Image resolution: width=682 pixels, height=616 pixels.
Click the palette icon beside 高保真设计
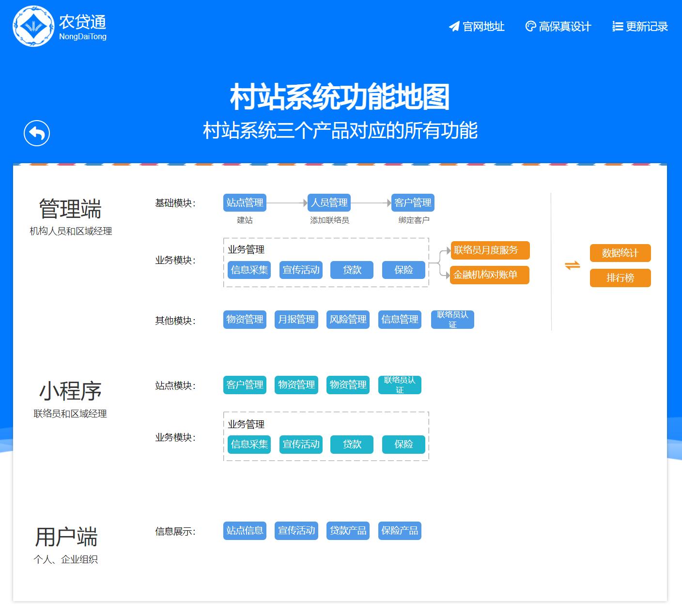(531, 27)
